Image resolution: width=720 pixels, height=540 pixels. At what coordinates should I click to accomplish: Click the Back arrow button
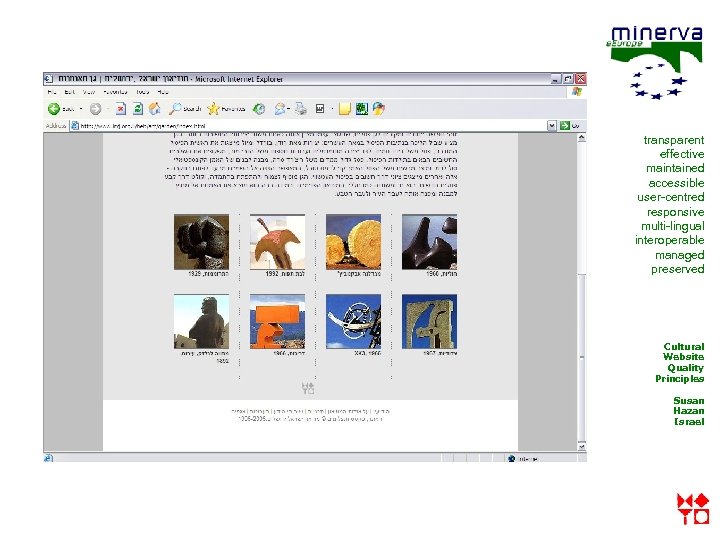click(x=54, y=109)
